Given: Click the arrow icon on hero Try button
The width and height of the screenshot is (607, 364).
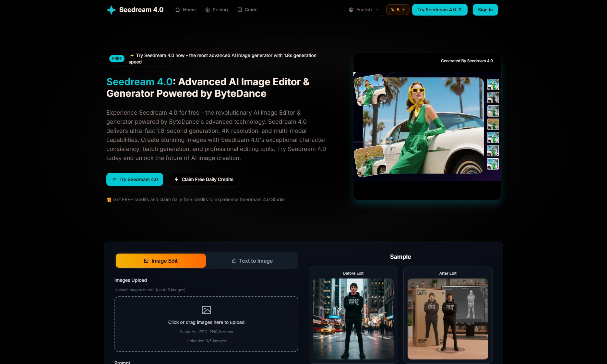Looking at the screenshot, I should 114,179.
